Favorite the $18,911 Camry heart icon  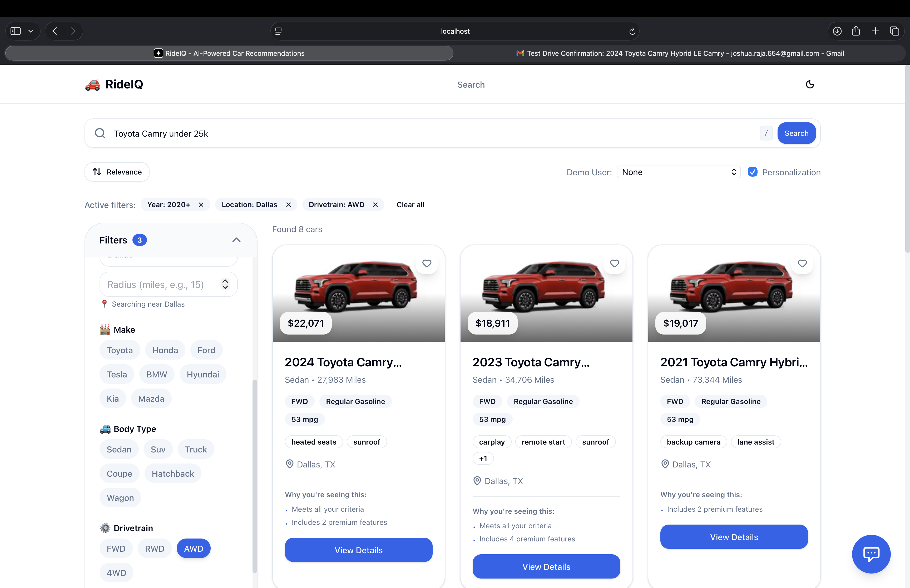pos(614,263)
